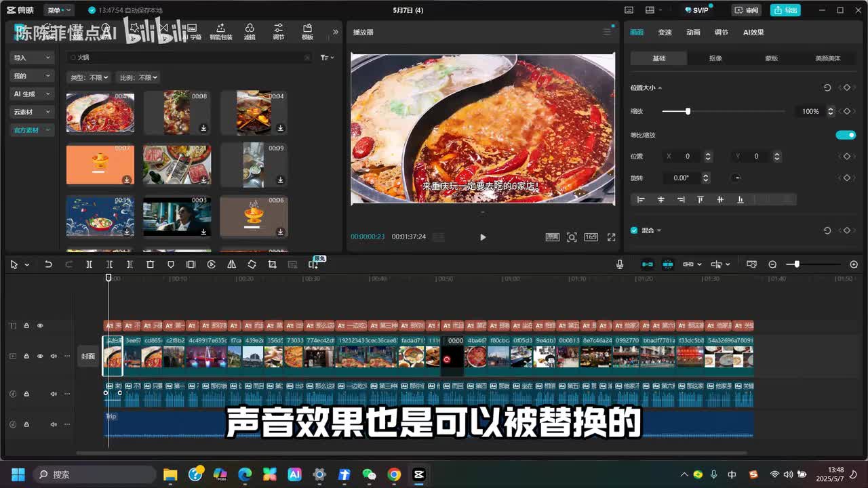Viewport: 868px width, 488px height.
Task: Open the 滤镜 filters panel
Action: (x=250, y=31)
